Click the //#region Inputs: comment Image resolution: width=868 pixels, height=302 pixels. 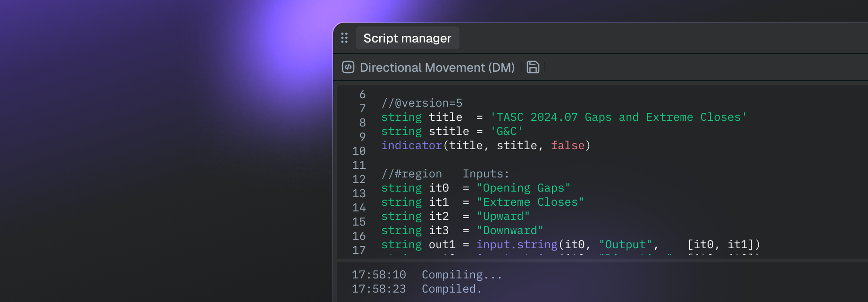pyautogui.click(x=445, y=174)
